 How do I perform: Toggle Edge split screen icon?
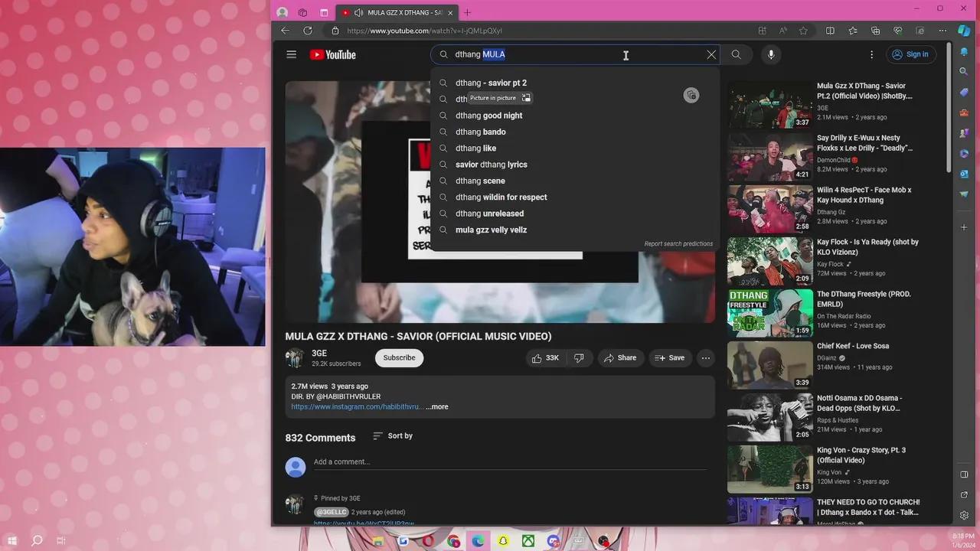coord(830,31)
